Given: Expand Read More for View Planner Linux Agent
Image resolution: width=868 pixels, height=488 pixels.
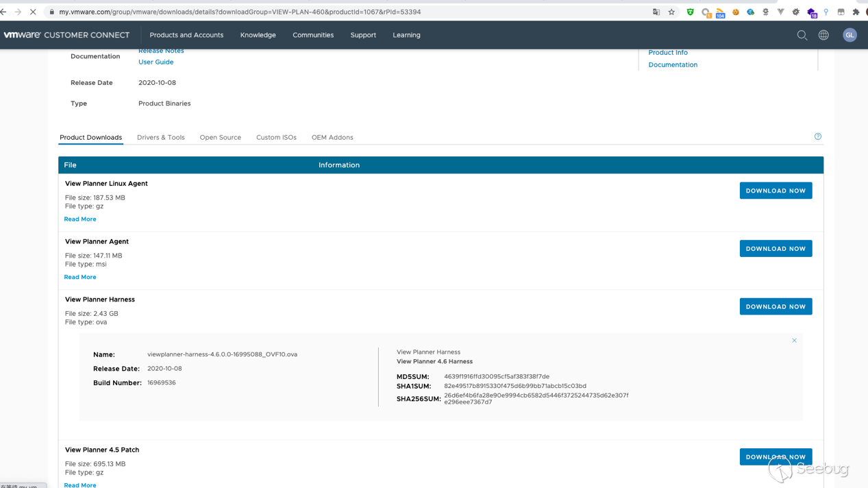Looking at the screenshot, I should coord(80,219).
